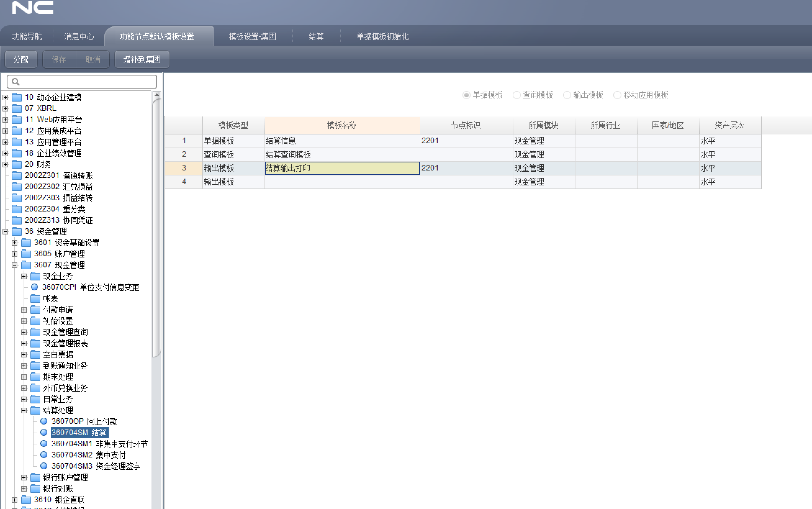The width and height of the screenshot is (812, 509).
Task: Select the 输出模板 radio button
Action: point(567,95)
